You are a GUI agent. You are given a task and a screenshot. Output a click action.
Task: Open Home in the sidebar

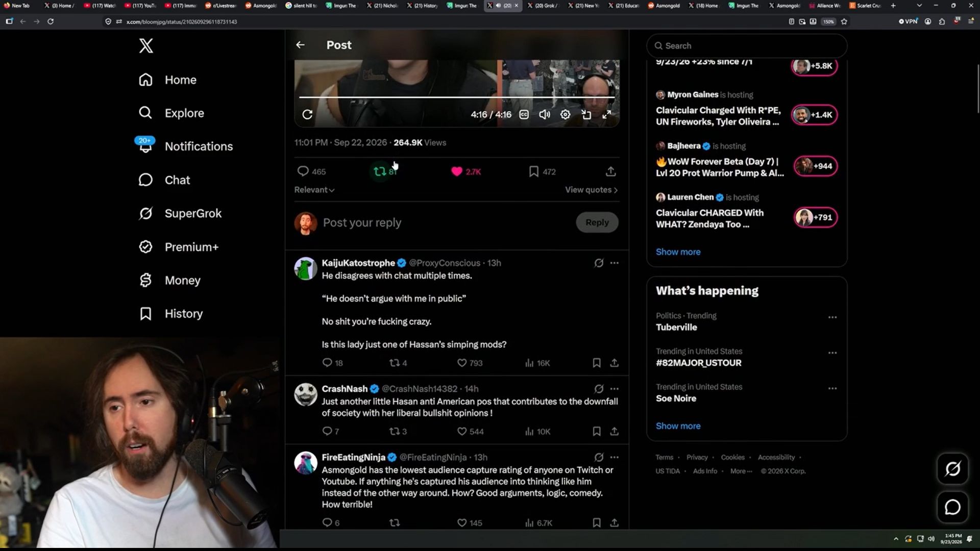click(168, 80)
